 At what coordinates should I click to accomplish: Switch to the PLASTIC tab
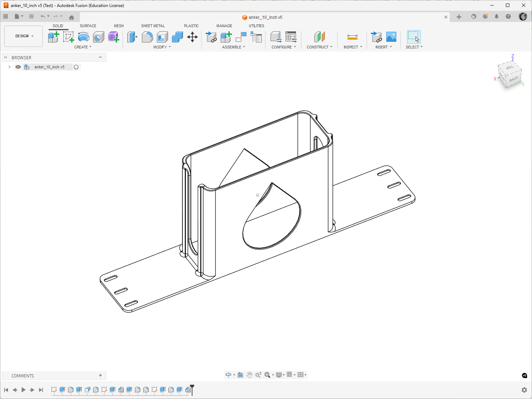[191, 26]
